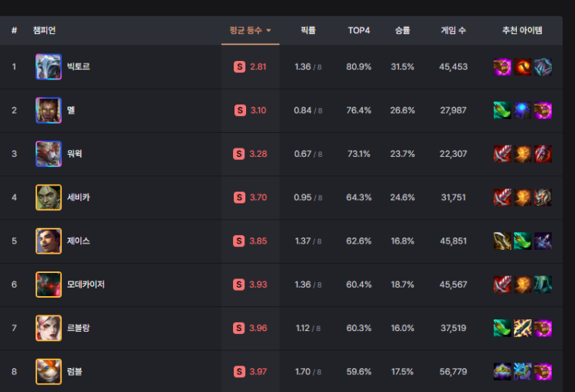Sort by 평균 등수 column dropdown arrow
The image size is (575, 392).
pos(269,31)
